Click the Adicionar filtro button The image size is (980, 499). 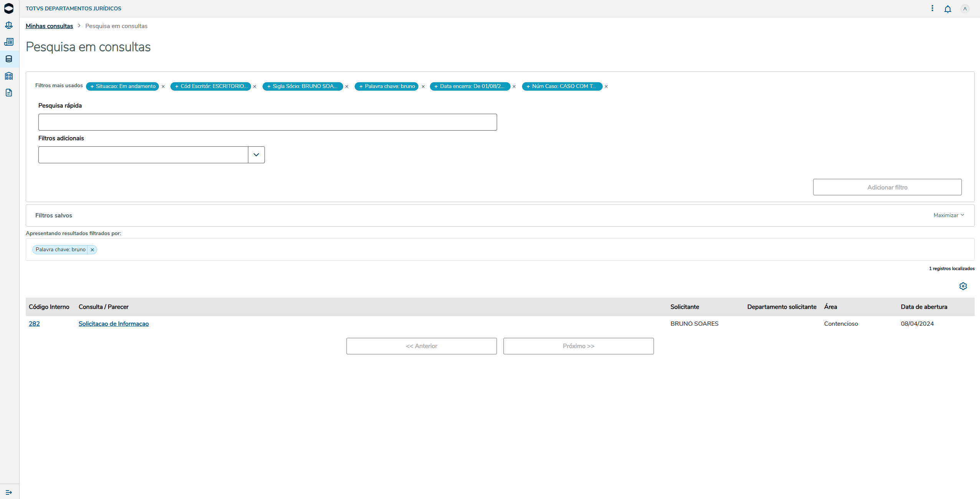(887, 187)
